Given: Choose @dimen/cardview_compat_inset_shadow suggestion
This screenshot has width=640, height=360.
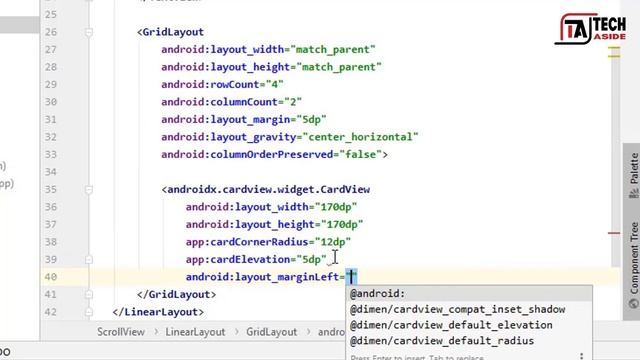Looking at the screenshot, I should (x=469, y=309).
